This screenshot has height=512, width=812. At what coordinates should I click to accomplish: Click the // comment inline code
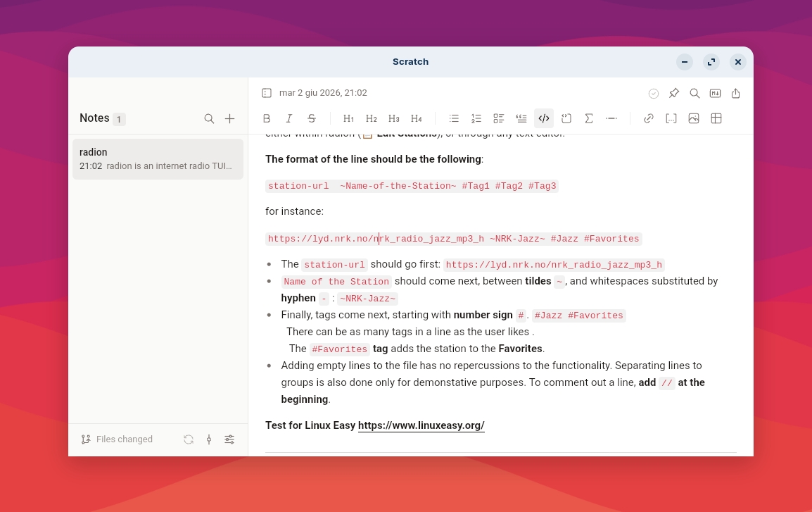(x=667, y=383)
